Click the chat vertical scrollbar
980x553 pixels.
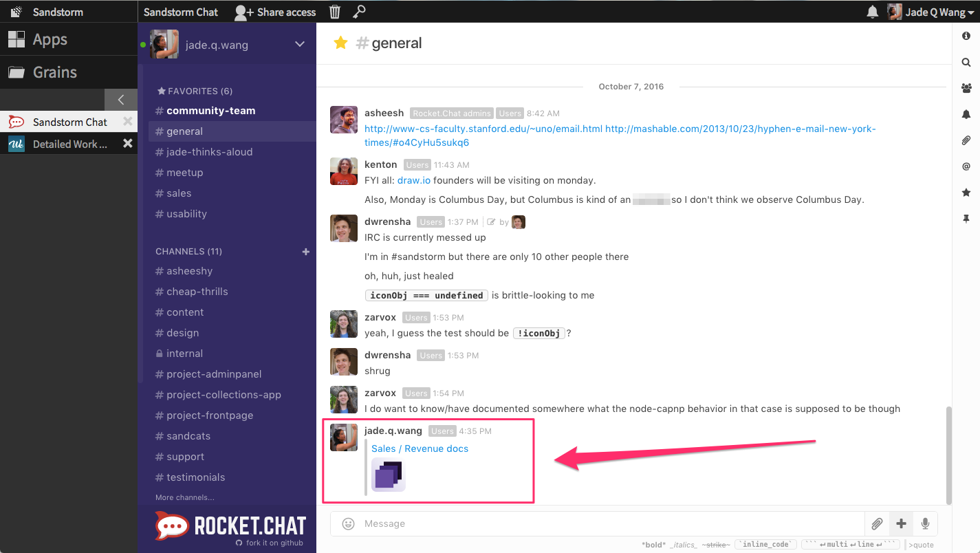pyautogui.click(x=949, y=455)
